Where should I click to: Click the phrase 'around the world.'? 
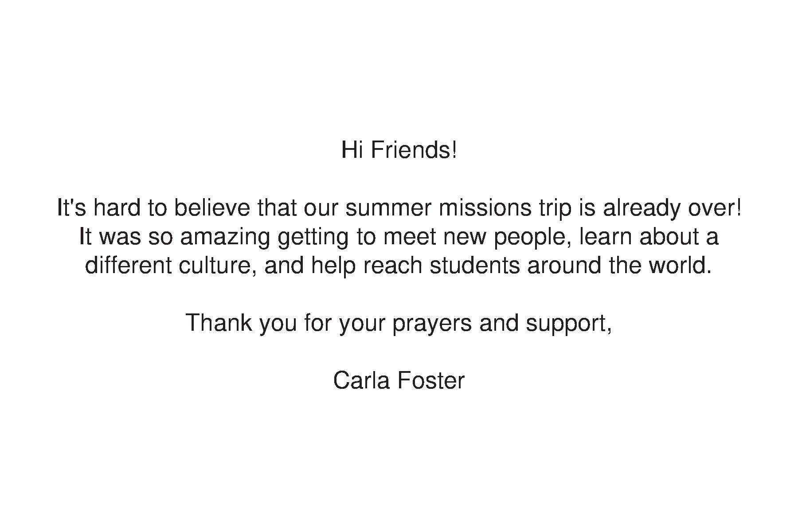click(x=619, y=265)
